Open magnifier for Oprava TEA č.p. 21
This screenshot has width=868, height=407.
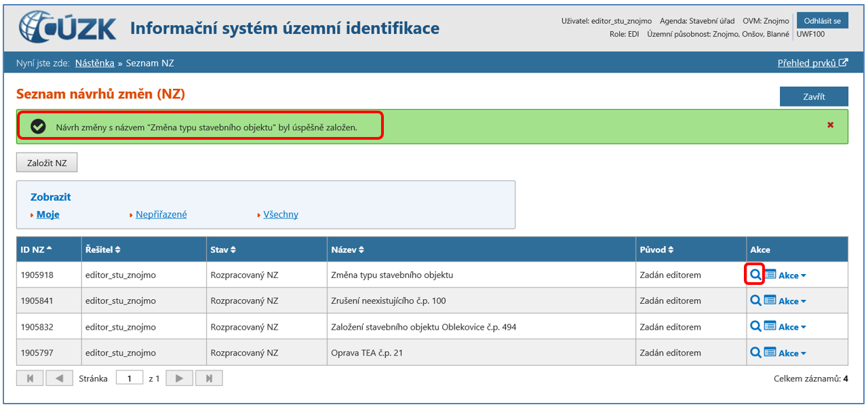(755, 352)
